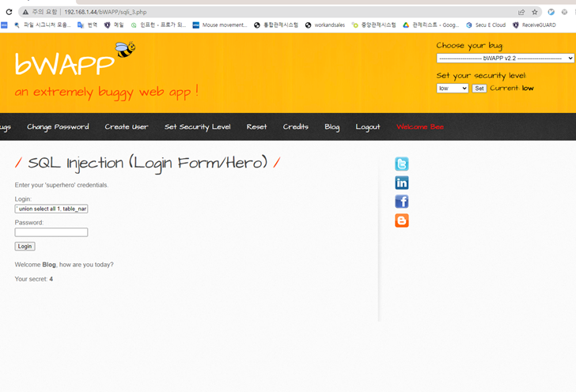Click the SQL Injection (Login Form/Hero) heading
This screenshot has width=576, height=392.
147,164
